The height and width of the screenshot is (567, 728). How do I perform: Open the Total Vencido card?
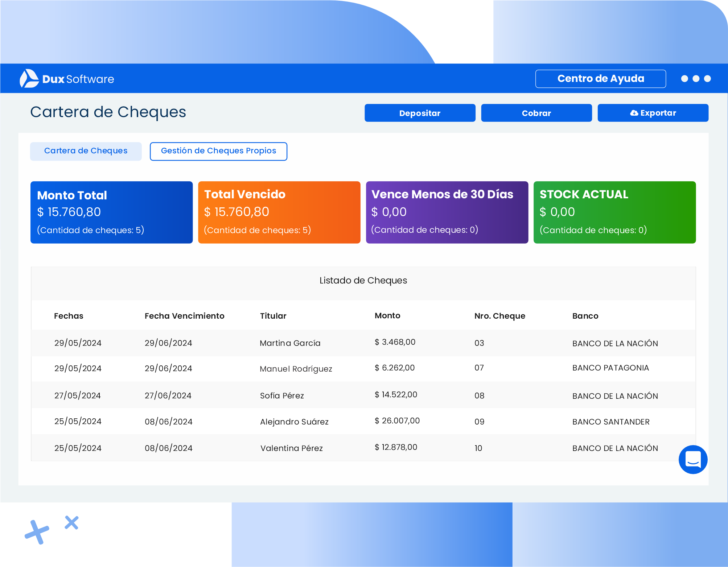point(279,212)
